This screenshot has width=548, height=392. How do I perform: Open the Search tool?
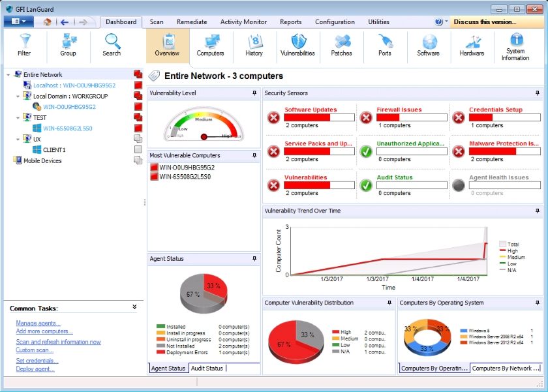(x=112, y=46)
